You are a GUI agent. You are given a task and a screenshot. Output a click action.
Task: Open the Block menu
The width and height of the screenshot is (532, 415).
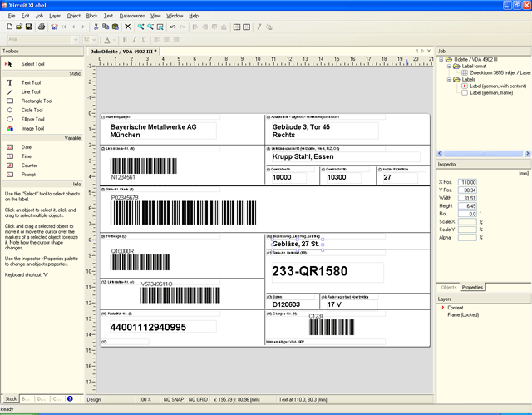(91, 16)
